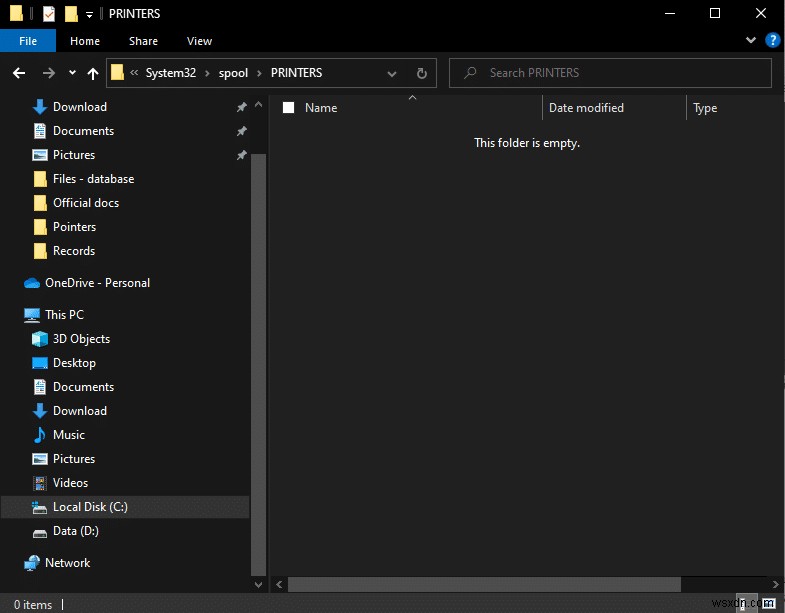Sort by the Date modified column
785x613 pixels.
click(x=586, y=108)
